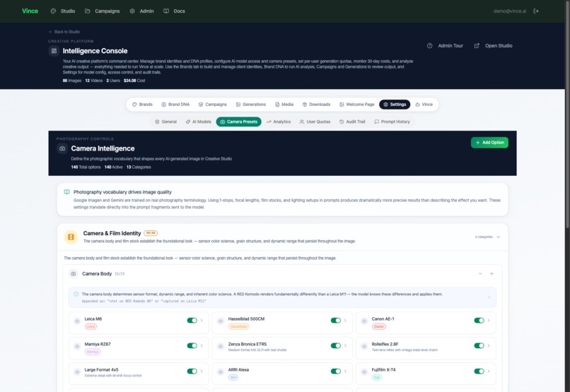Click the Leica brand tag
The width and height of the screenshot is (570, 392).
point(91,326)
